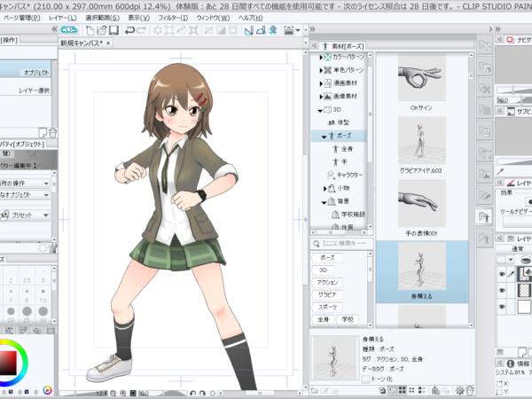532x399 pixels.
Task: Filter materials by the 3D tag button
Action: pos(323,270)
